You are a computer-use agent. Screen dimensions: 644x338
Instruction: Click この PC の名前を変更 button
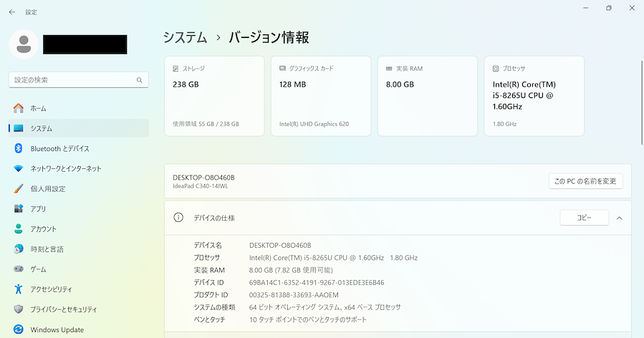tap(585, 181)
